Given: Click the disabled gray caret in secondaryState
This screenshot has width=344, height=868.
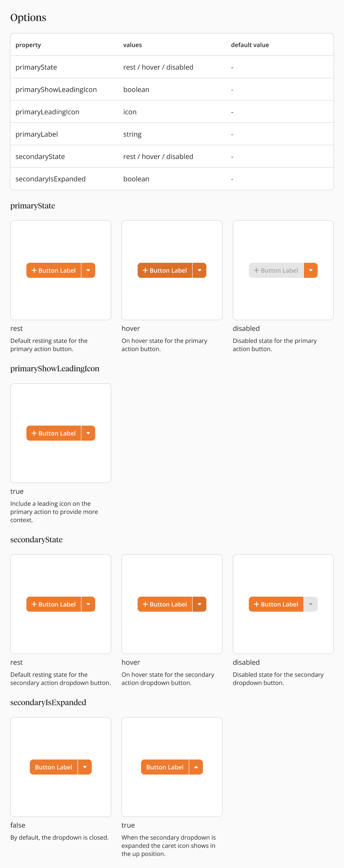Looking at the screenshot, I should pyautogui.click(x=311, y=604).
